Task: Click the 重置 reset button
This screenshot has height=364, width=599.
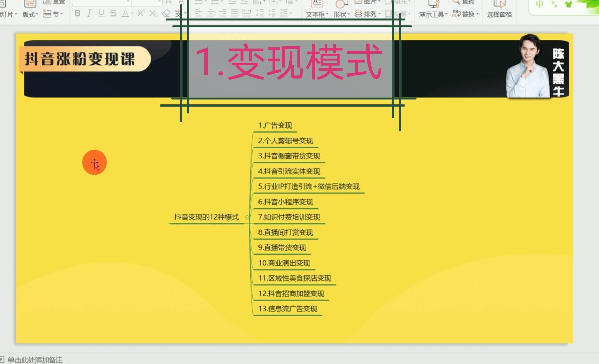Action: tap(54, 2)
